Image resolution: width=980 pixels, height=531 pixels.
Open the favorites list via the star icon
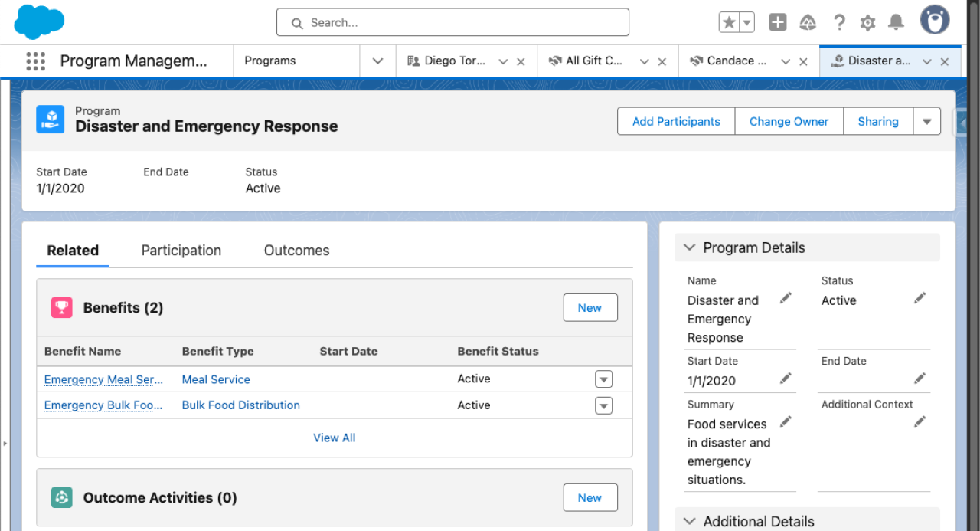(x=729, y=22)
